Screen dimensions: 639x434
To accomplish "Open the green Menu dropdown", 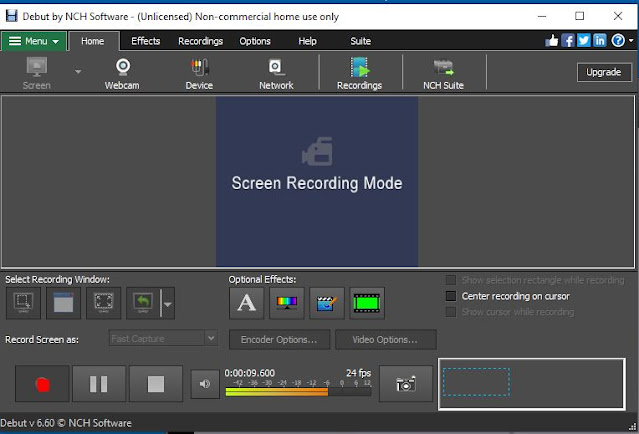I will [x=33, y=41].
